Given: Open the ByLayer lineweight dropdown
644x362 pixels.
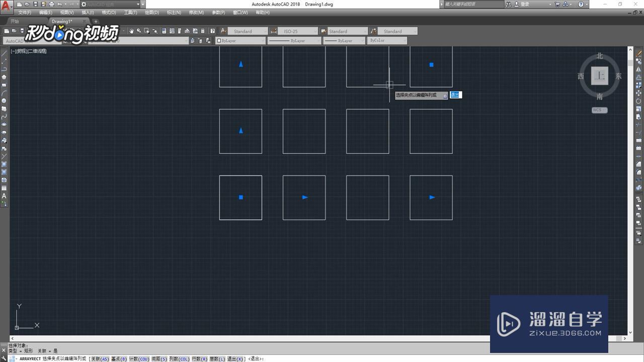Looking at the screenshot, I should [345, 41].
